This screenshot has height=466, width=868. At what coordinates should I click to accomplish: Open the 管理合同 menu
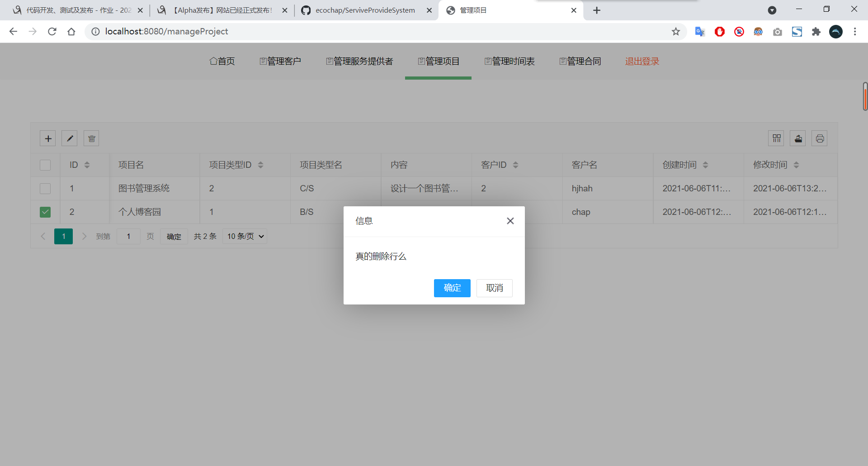(x=580, y=61)
